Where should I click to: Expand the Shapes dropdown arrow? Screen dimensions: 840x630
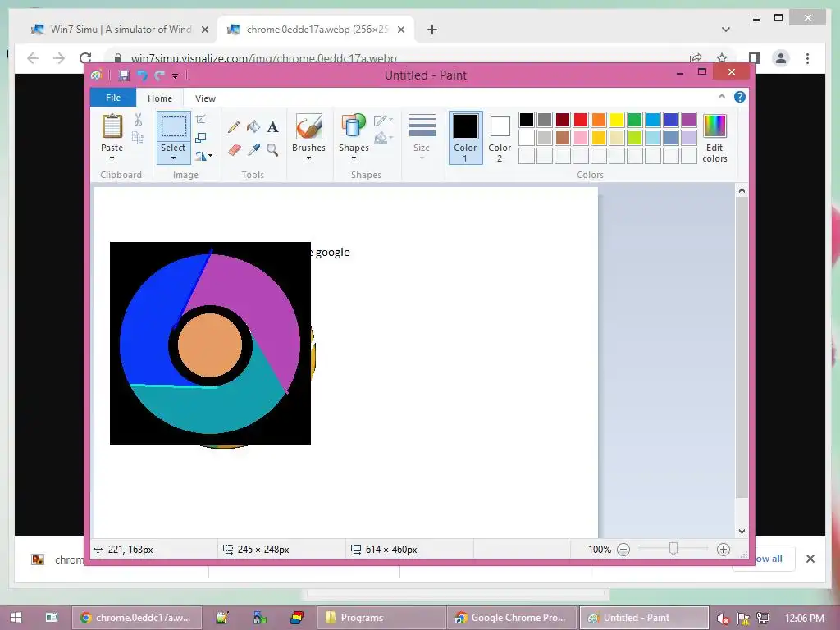[354, 158]
